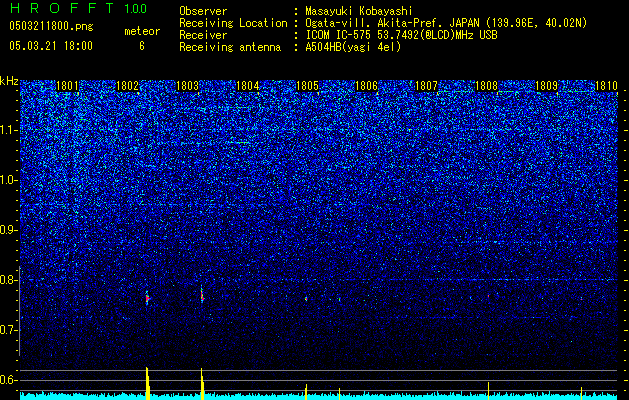The width and height of the screenshot is (629, 400).
Task: Click the 1805 time marker
Action: tap(307, 86)
